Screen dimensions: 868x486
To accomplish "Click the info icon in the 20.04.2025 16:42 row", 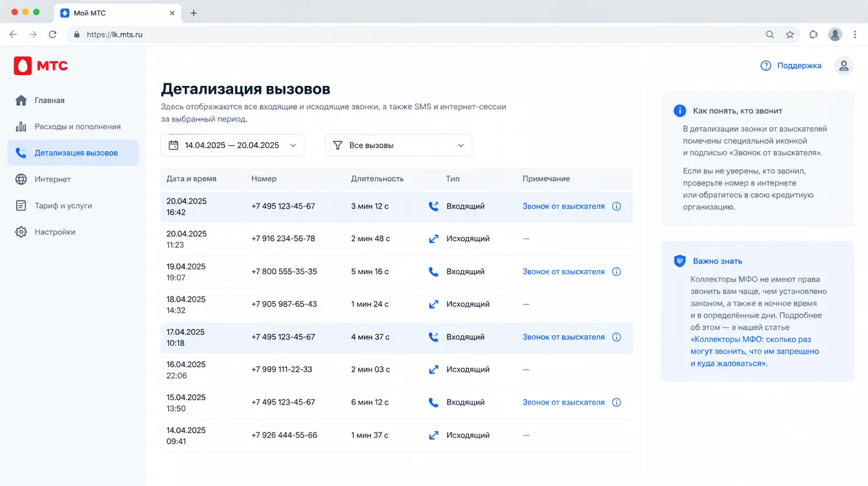I will [616, 206].
